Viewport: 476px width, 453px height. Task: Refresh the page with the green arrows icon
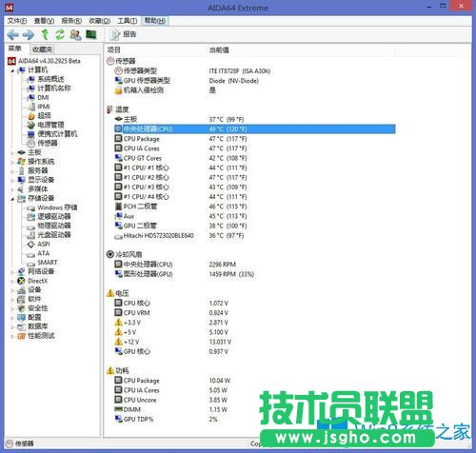pos(60,34)
